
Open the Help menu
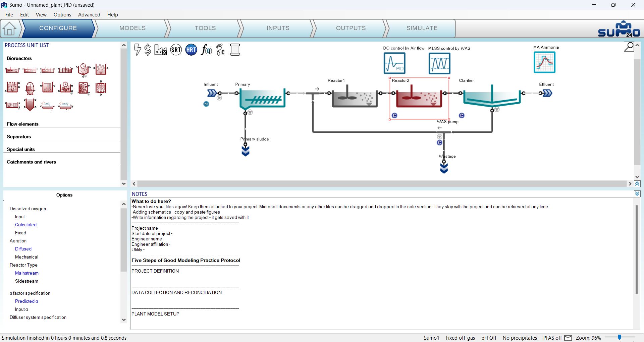click(x=113, y=15)
